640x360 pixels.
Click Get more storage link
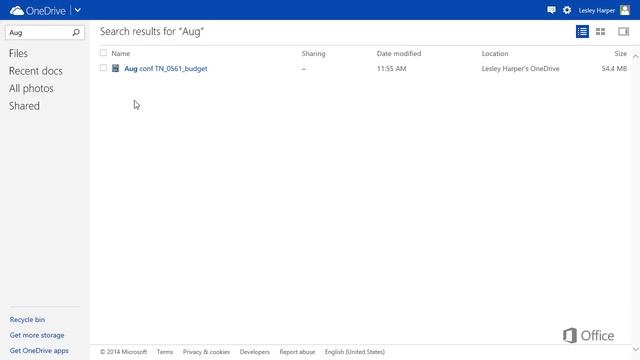[37, 335]
